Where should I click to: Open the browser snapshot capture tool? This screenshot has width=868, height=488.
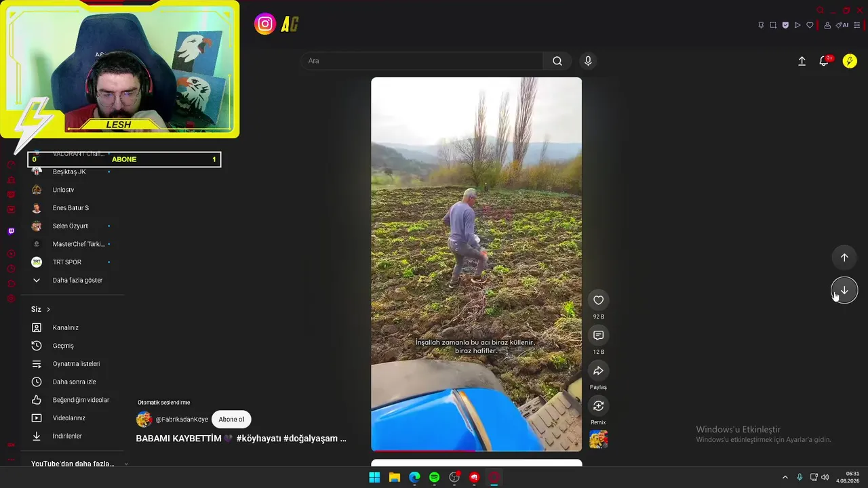773,25
